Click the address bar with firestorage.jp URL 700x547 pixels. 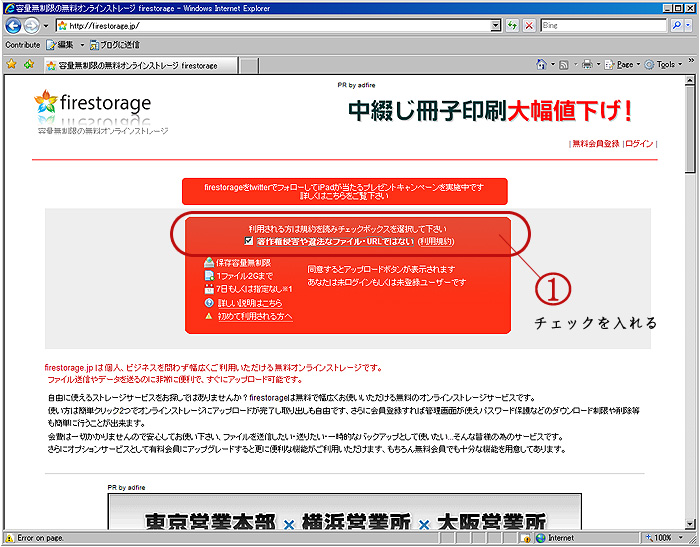click(273, 26)
